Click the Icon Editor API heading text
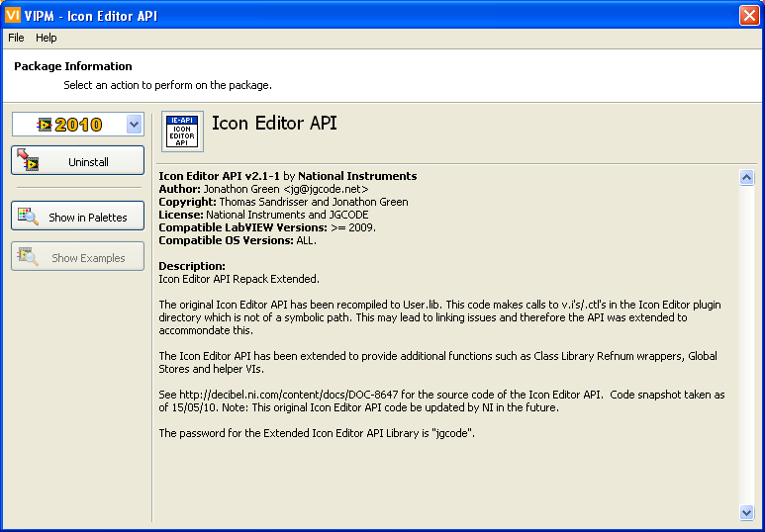 tap(274, 124)
